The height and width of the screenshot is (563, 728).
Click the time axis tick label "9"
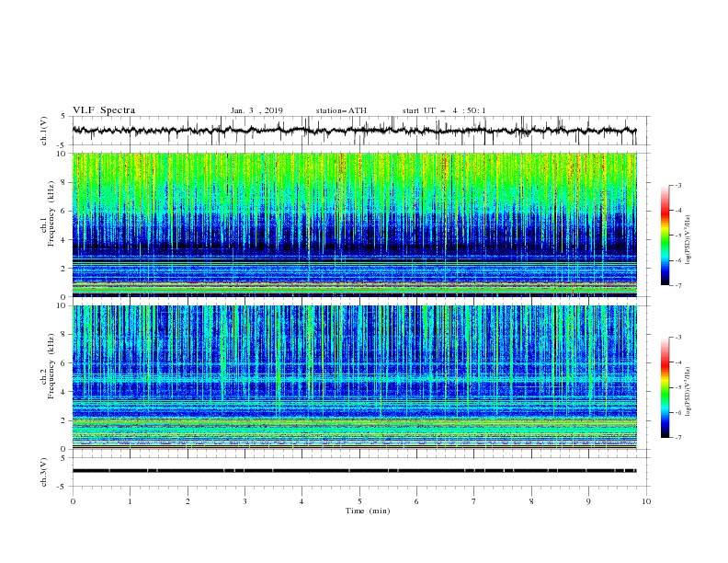click(588, 501)
